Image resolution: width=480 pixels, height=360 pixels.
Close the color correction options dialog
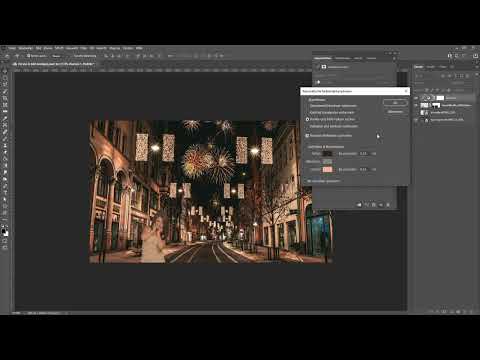pyautogui.click(x=406, y=91)
